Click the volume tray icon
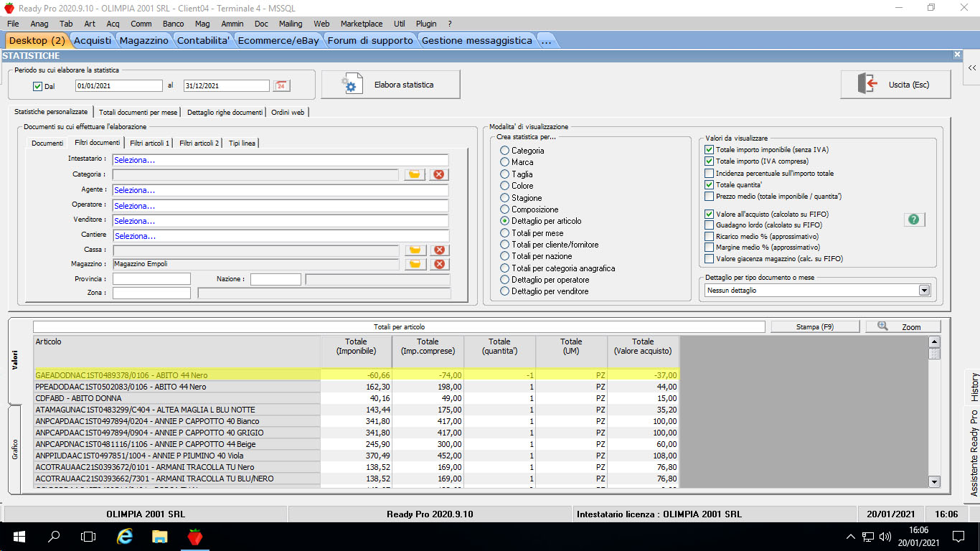Screen dimensions: 980x551 [x=885, y=536]
